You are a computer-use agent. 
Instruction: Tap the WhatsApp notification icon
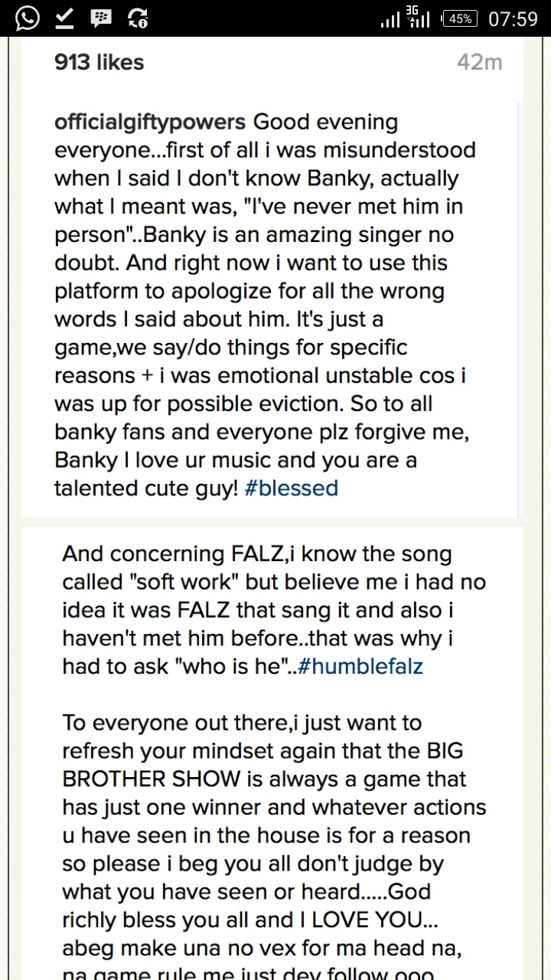27,18
